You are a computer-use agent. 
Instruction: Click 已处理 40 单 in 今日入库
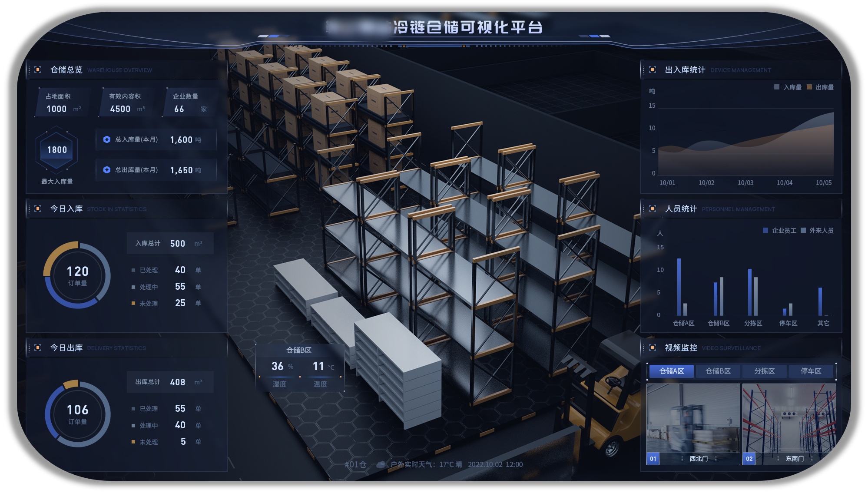166,270
